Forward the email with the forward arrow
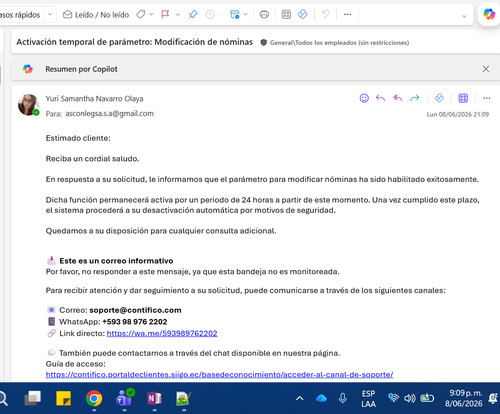The width and height of the screenshot is (500, 414). [x=415, y=98]
